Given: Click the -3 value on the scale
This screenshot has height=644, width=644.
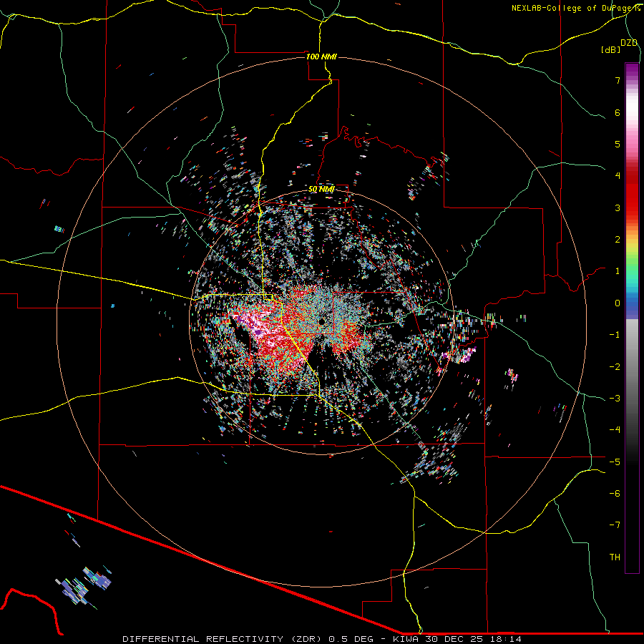Looking at the screenshot, I should (615, 399).
